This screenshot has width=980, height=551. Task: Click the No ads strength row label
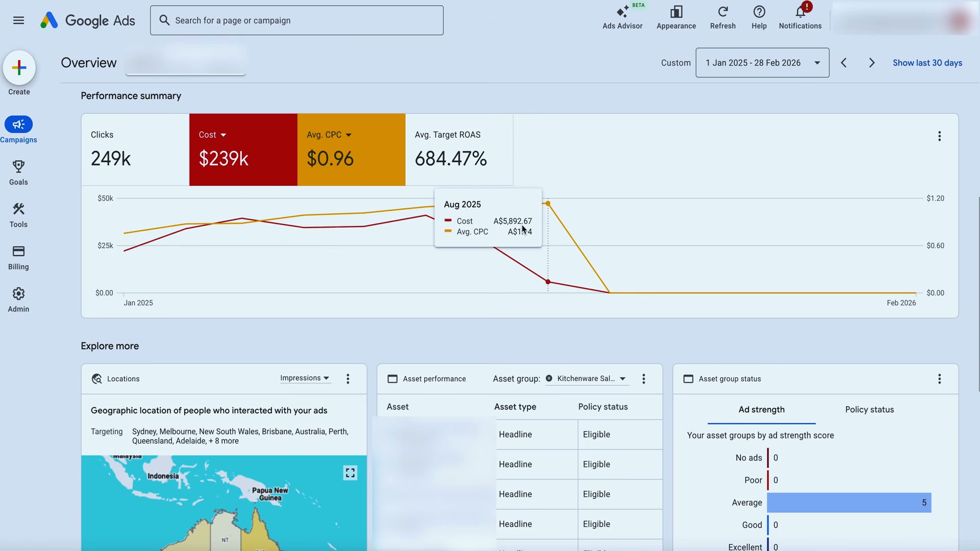748,458
